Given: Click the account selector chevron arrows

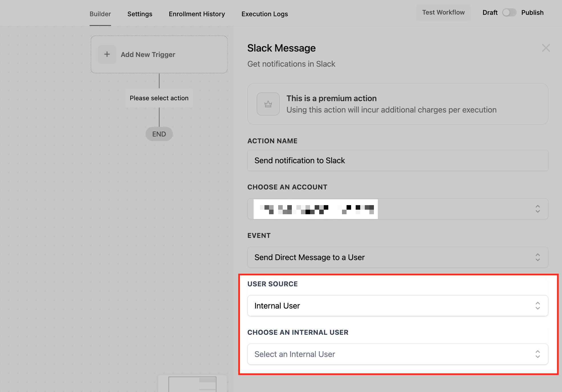Looking at the screenshot, I should 537,209.
